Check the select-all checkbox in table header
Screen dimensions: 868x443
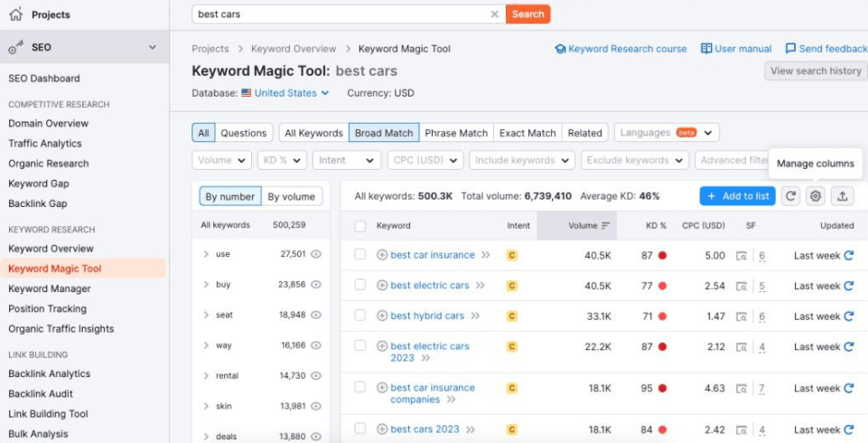point(359,226)
